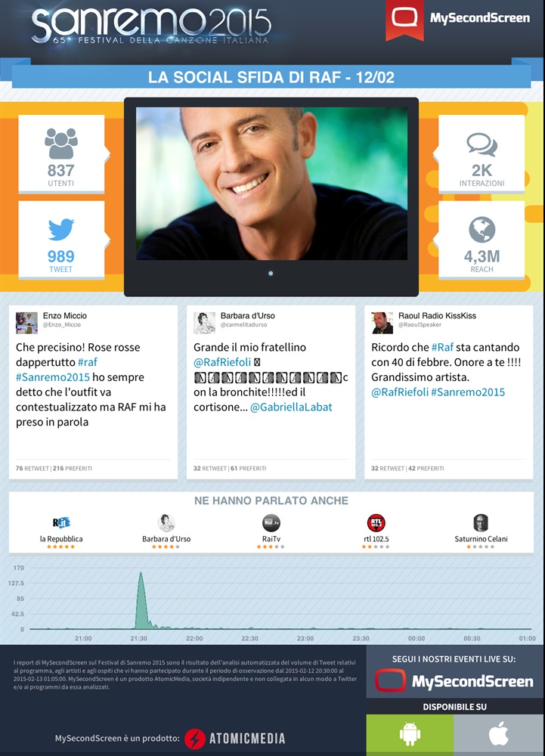Click the Enzo Miccio name heading
Image resolution: width=545 pixels, height=756 pixels.
65,316
